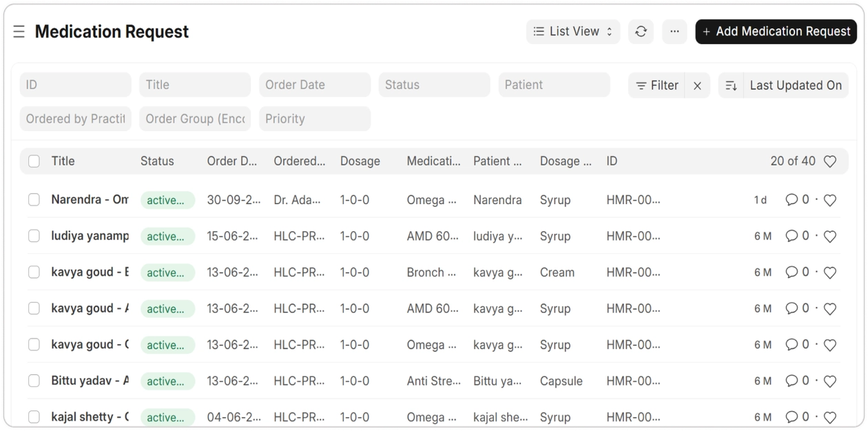Viewport: 868px width, 431px height.
Task: Click the Status column header
Action: coord(157,161)
